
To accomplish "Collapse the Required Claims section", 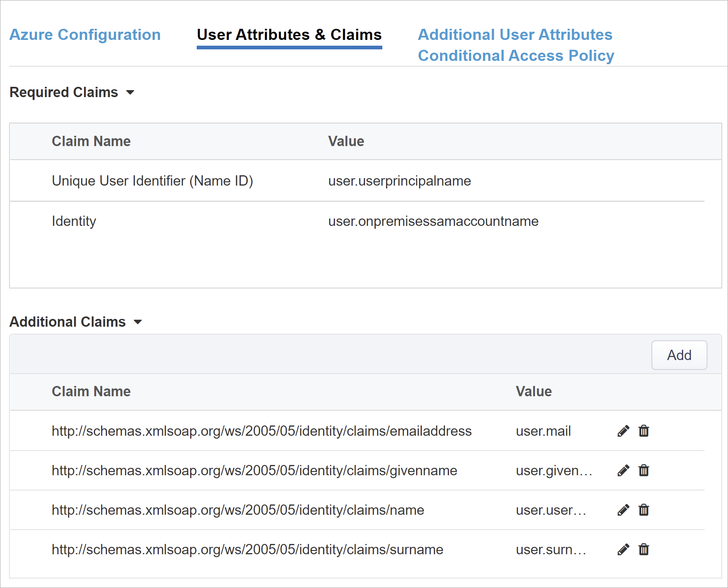I will click(x=130, y=93).
